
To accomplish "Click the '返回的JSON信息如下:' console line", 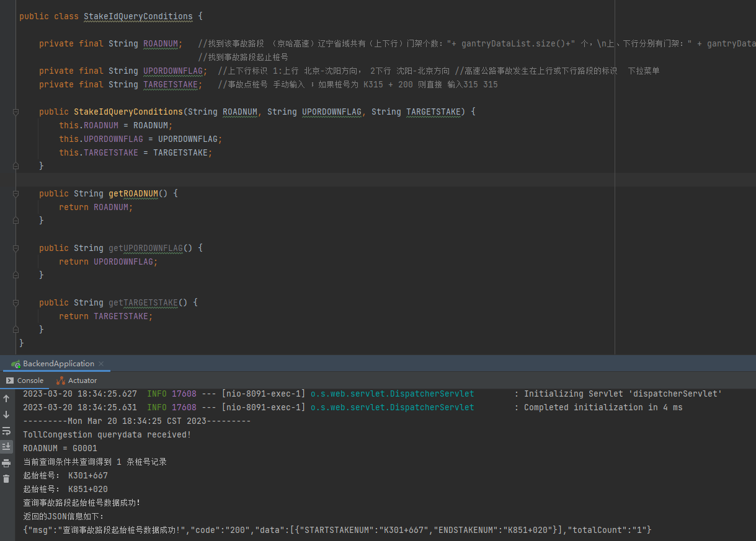I will click(64, 516).
